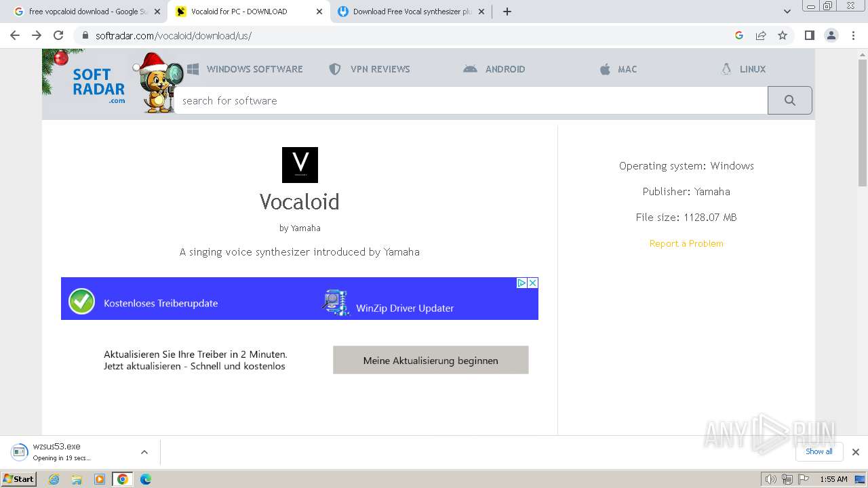Click the Action Center flag icon
This screenshot has height=488, width=868.
pos(803,479)
